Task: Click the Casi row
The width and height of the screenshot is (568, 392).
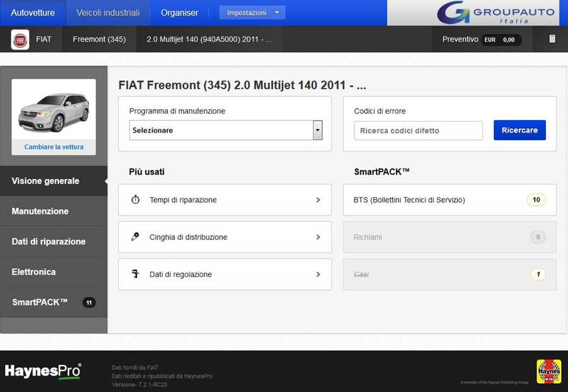Action: click(449, 275)
